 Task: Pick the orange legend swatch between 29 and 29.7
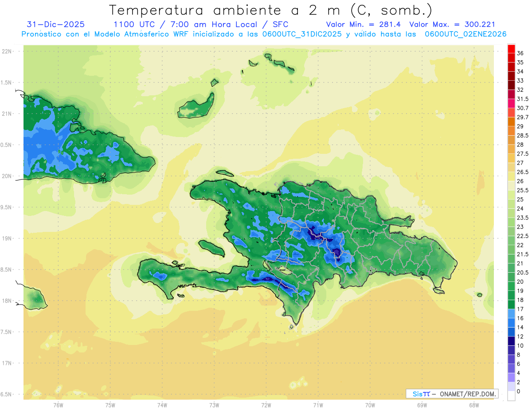(x=511, y=122)
